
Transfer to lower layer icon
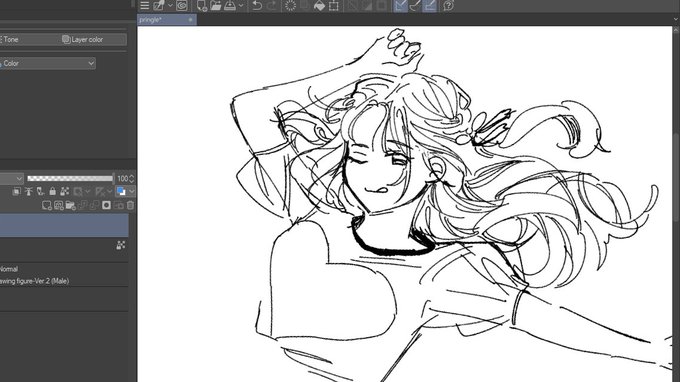pyautogui.click(x=82, y=206)
